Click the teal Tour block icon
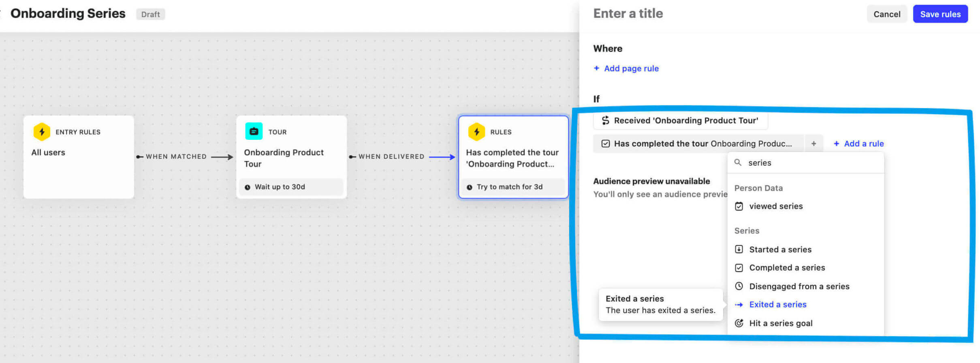 coord(254,132)
